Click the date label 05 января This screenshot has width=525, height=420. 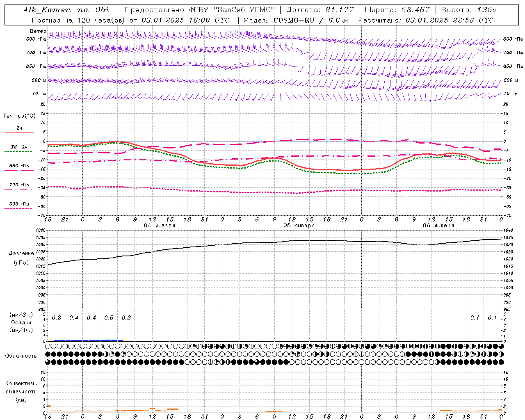tap(299, 226)
